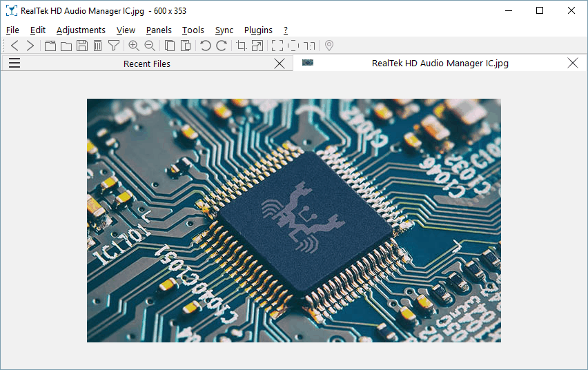Delete image with trash bin icon
Viewport: 588px width, 370px height.
point(97,46)
